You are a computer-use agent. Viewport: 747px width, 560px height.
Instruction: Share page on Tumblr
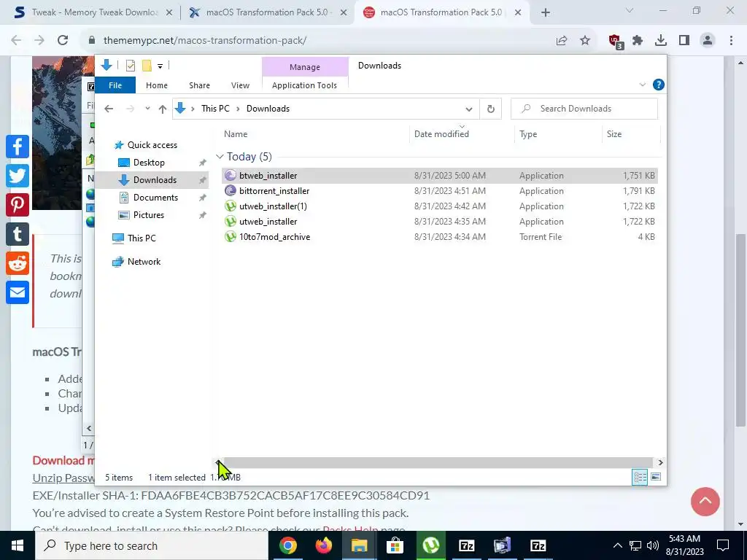(18, 234)
